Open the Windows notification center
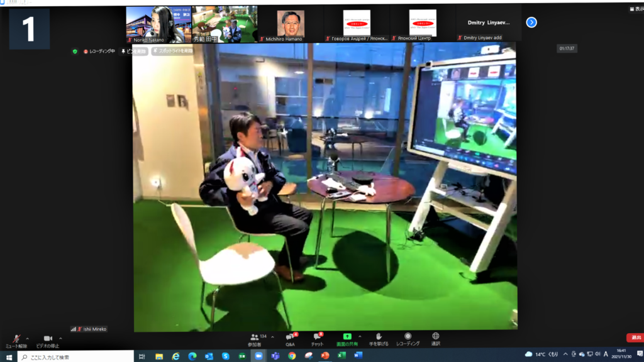 click(640, 354)
